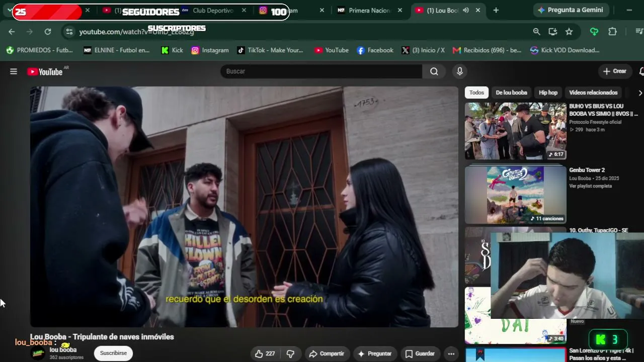The image size is (644, 362).
Task: Open the BUHO VS BIUS video title
Action: pos(604,110)
